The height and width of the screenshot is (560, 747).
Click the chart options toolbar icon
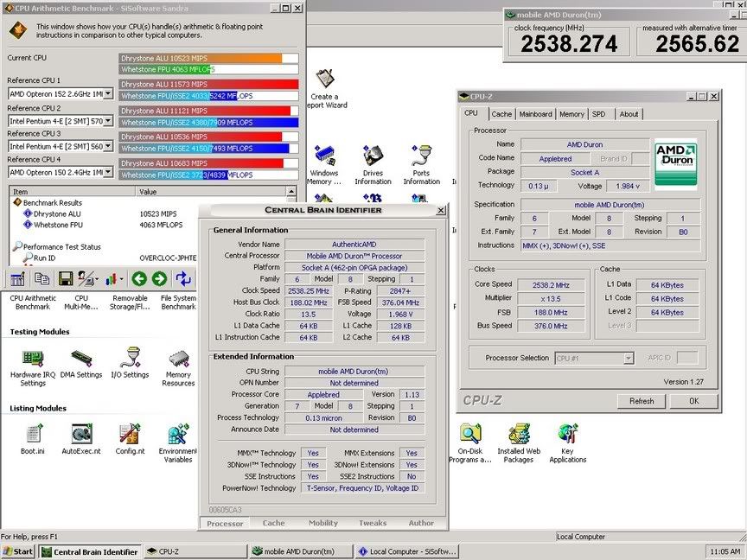[113, 279]
